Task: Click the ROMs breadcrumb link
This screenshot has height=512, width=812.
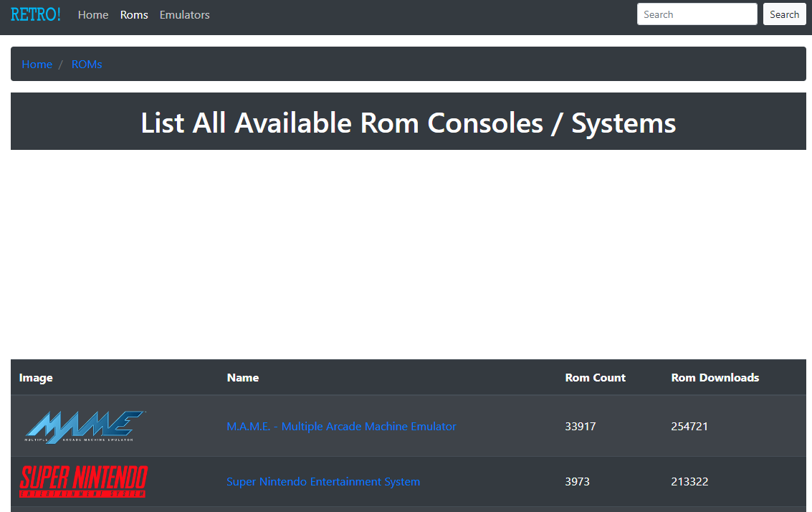Action: (87, 64)
